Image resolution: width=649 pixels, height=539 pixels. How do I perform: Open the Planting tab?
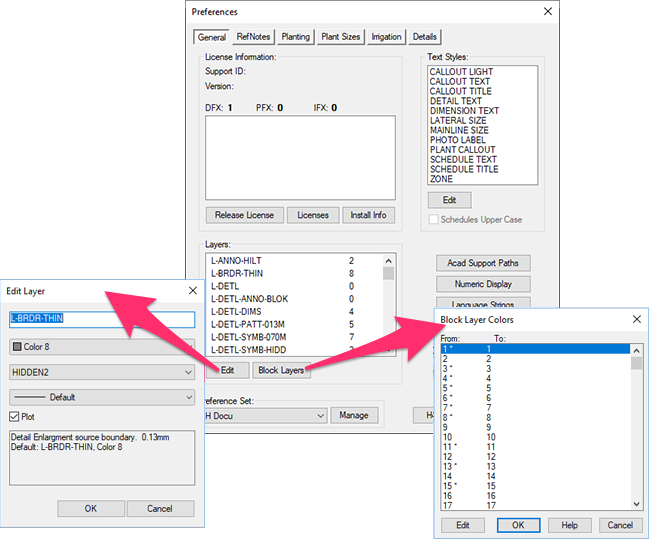[296, 37]
